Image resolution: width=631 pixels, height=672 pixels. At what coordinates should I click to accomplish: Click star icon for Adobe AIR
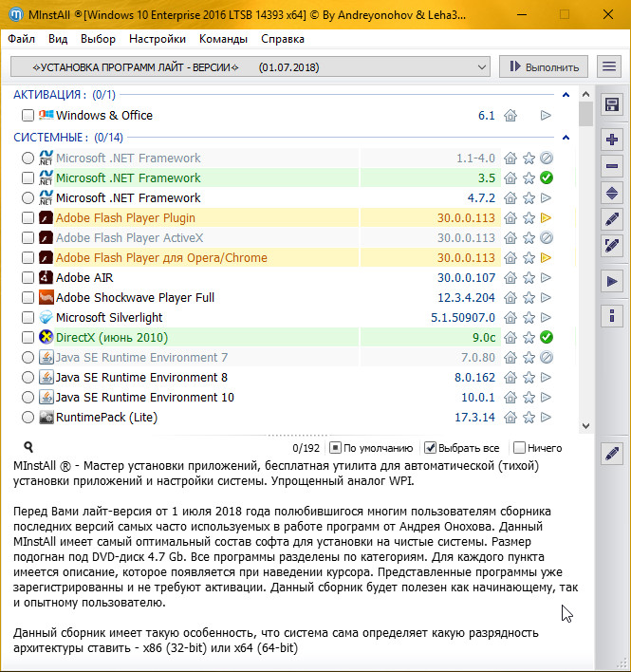(529, 278)
